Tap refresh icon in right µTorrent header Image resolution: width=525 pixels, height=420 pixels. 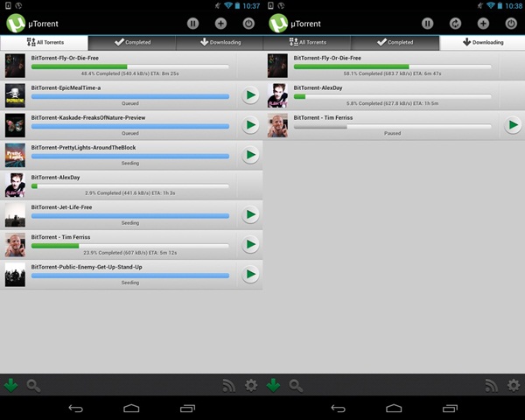(455, 24)
